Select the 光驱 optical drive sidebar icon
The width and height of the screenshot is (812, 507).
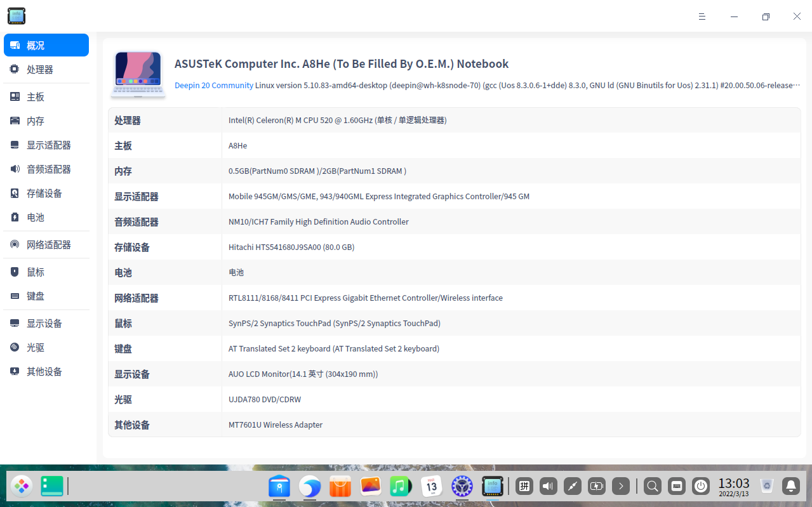[x=15, y=347]
